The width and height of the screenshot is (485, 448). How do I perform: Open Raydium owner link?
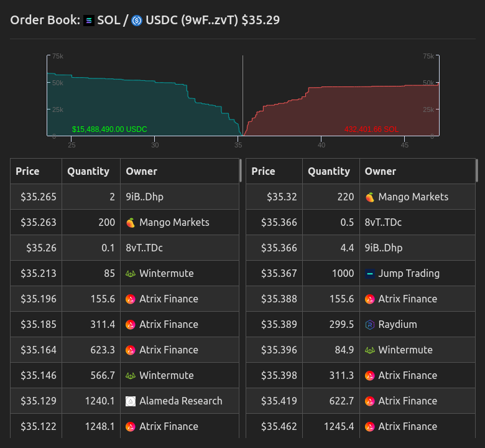pos(397,324)
